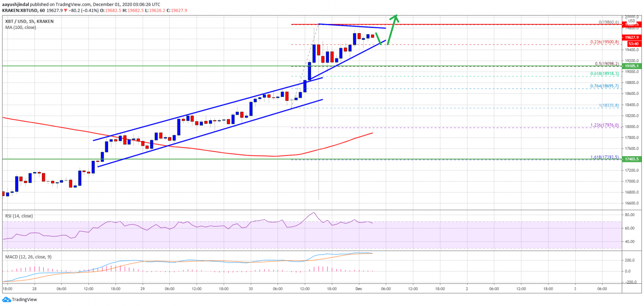644x306 pixels.
Task: Click the green 17403.5 support price label
Action: point(631,159)
